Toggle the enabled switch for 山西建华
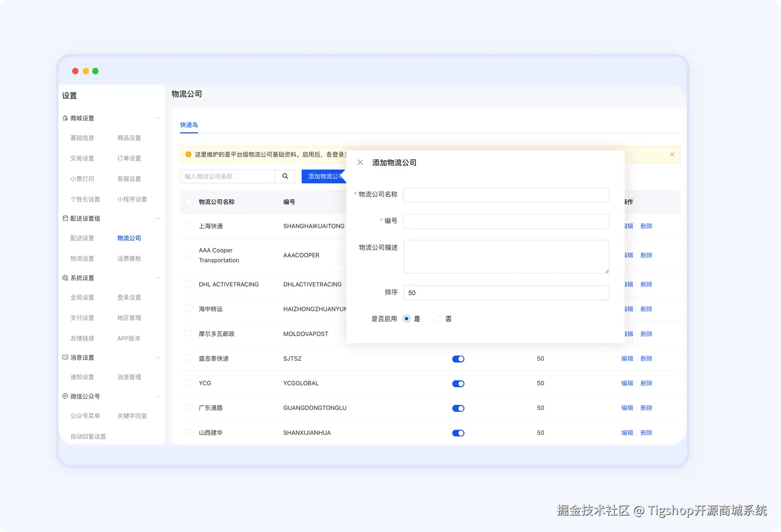The width and height of the screenshot is (781, 532). 458,433
